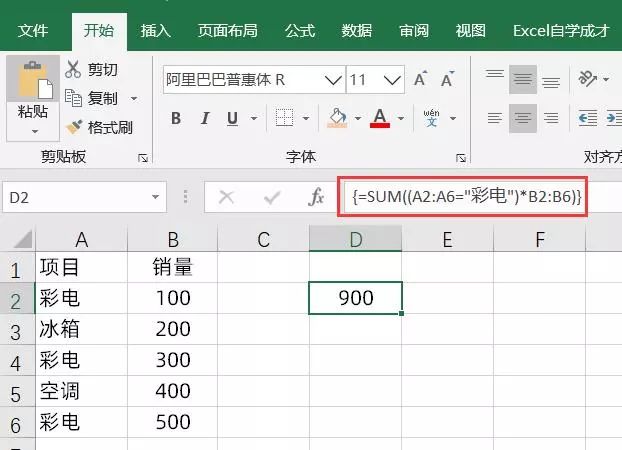Increase font size with larger A icon
The image size is (622, 450).
(420, 79)
